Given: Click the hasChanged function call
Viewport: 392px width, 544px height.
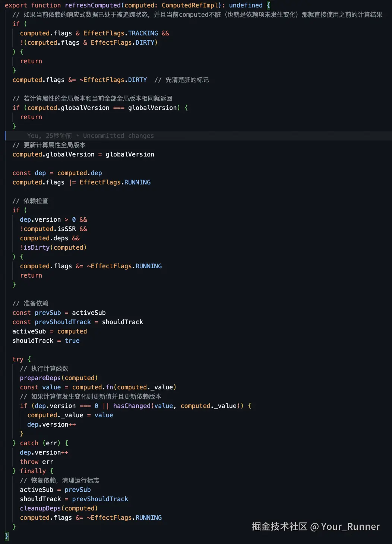Looking at the screenshot, I should pyautogui.click(x=132, y=406).
